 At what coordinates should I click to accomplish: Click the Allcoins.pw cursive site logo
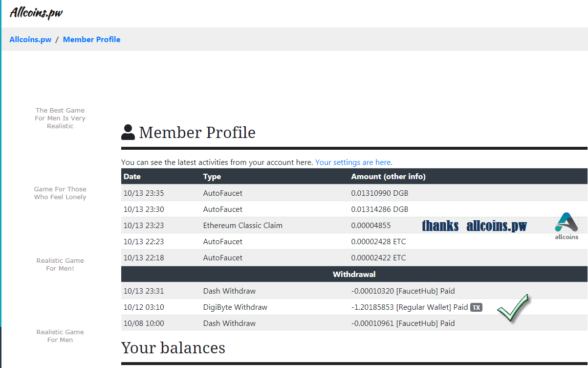click(36, 13)
